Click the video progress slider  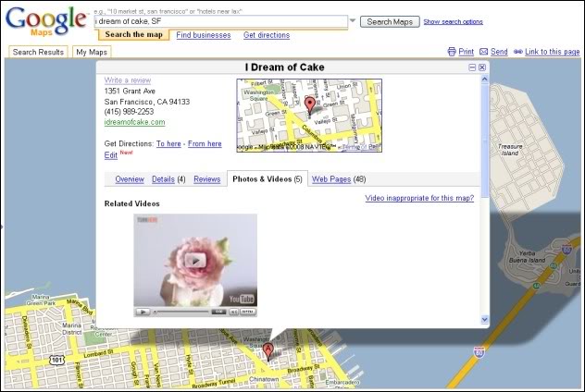click(x=180, y=312)
